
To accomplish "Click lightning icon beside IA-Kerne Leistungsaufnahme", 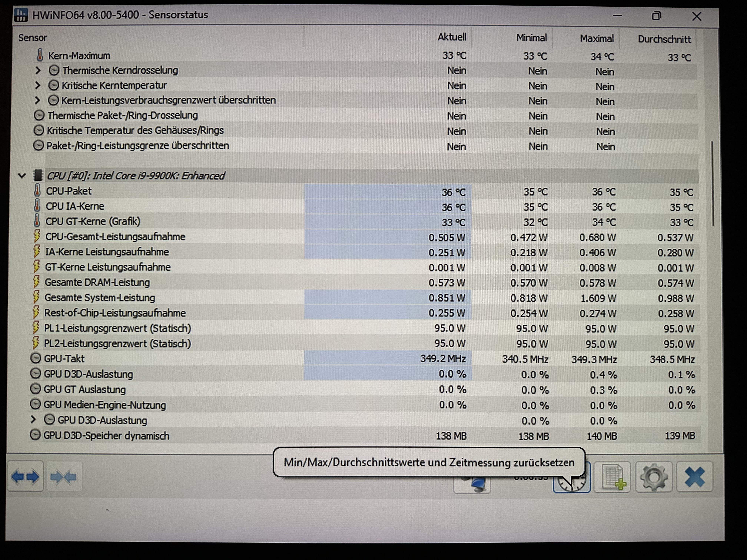I will (x=36, y=251).
